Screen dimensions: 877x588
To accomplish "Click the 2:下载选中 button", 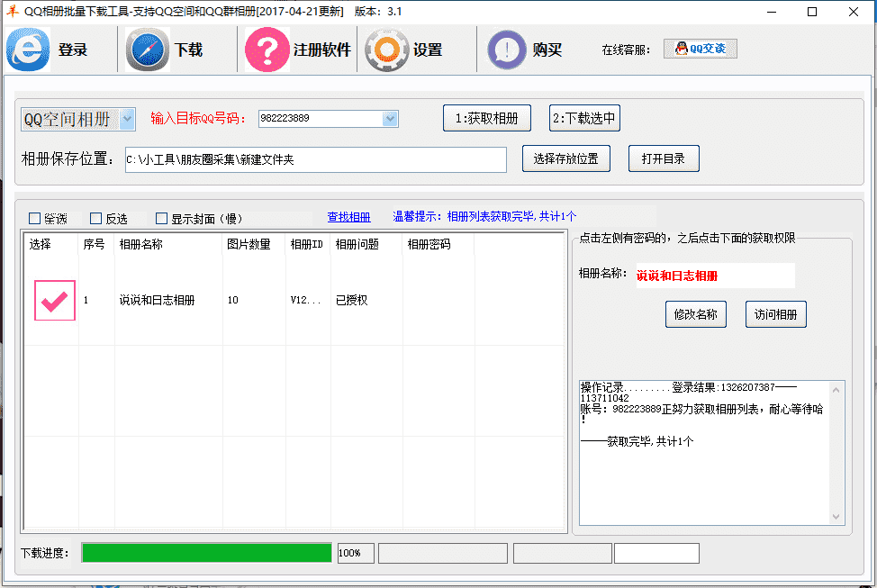I will [584, 118].
